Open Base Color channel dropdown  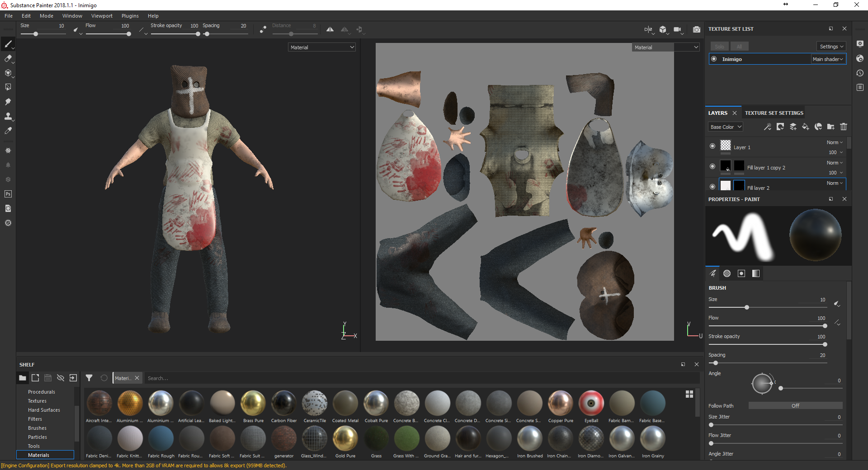726,127
